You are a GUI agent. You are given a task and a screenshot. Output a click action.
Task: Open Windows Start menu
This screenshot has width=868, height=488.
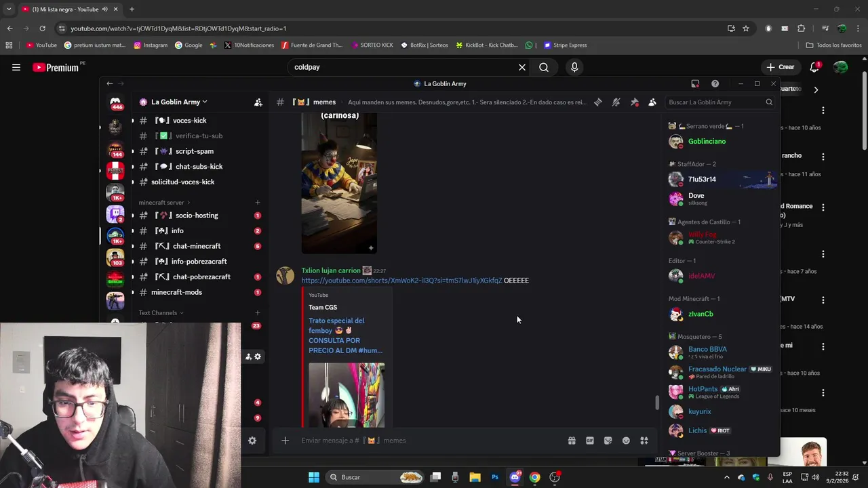314,477
